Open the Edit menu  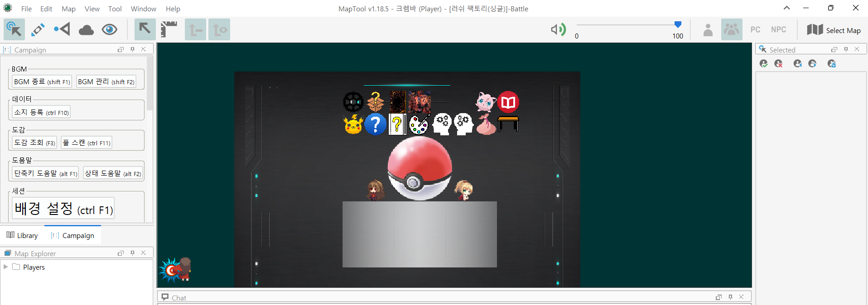point(46,9)
